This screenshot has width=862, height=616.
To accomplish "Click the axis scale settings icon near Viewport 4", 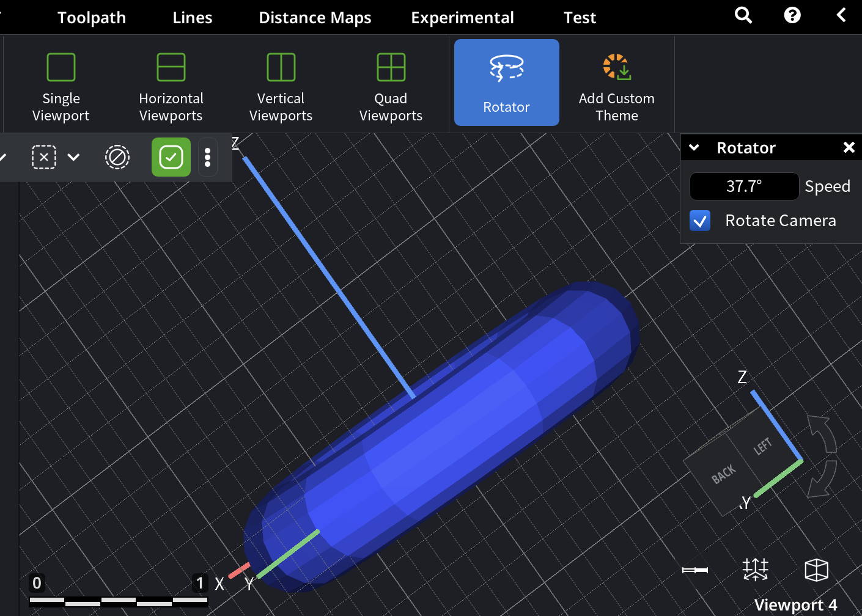I will [x=756, y=570].
